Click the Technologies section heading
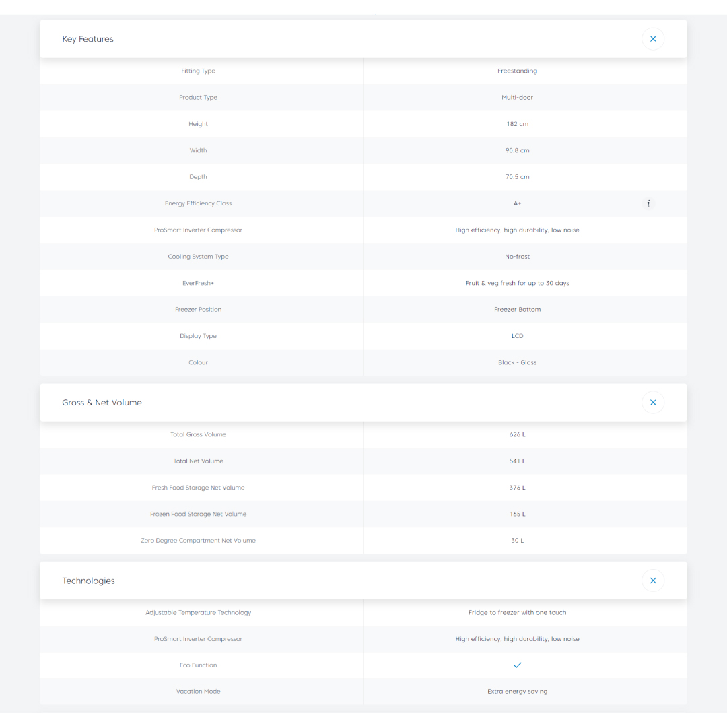 89,581
